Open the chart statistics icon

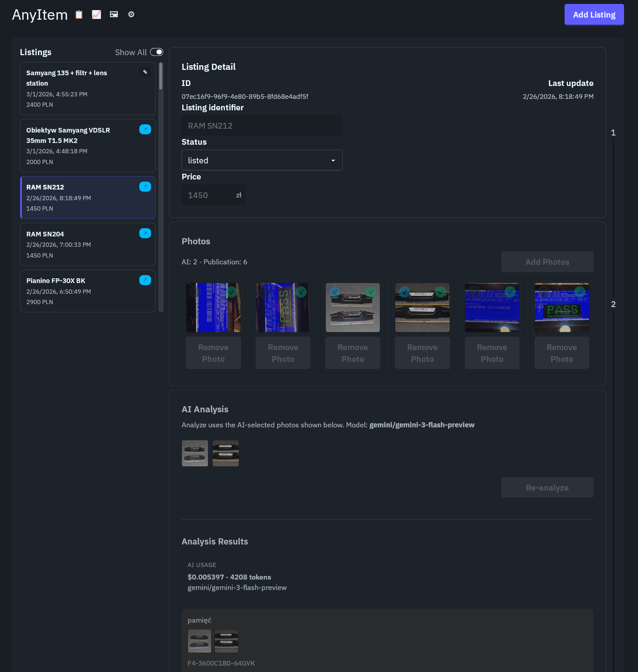point(96,15)
